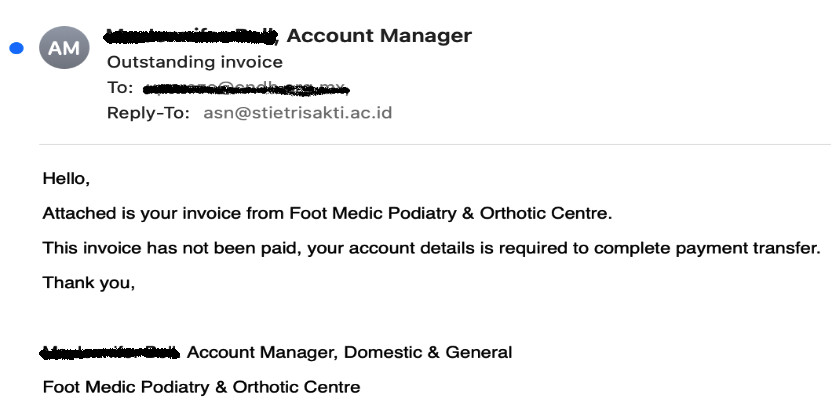Click Orthotic Centre. ending the Attached sentence
This screenshot has width=831, height=412.
(x=546, y=213)
